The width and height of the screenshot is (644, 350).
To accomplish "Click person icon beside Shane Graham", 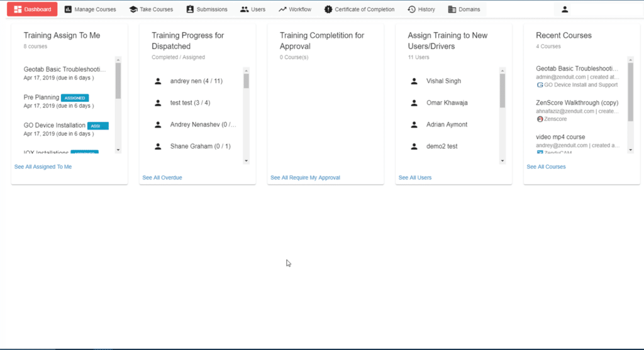I will click(158, 147).
